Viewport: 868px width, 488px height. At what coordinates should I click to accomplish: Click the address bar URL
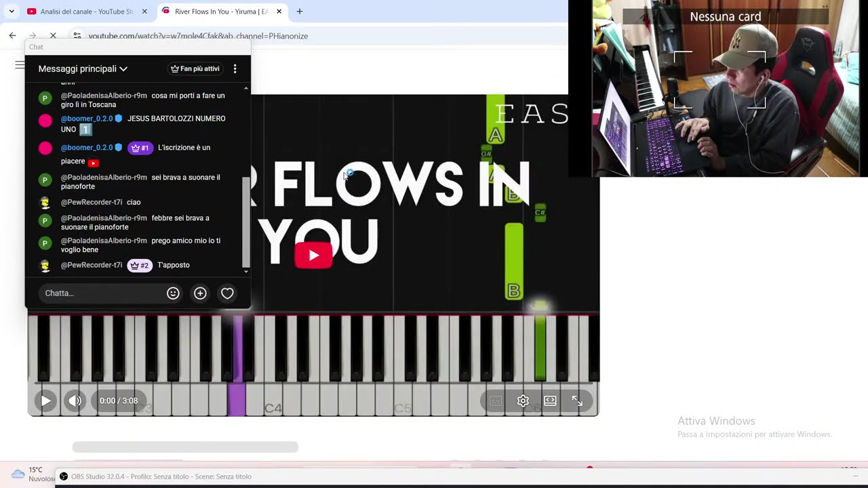(198, 36)
